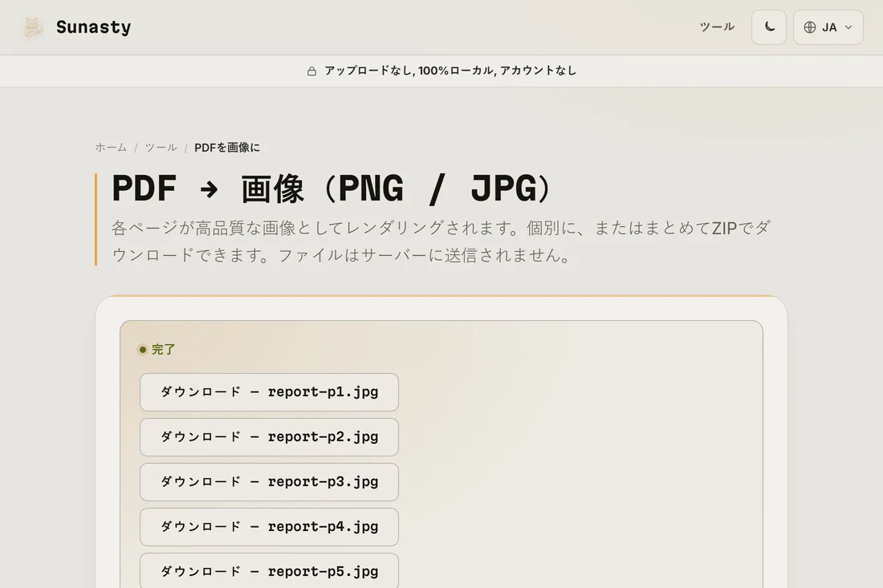Download report-p4.jpg
883x588 pixels.
click(x=269, y=527)
